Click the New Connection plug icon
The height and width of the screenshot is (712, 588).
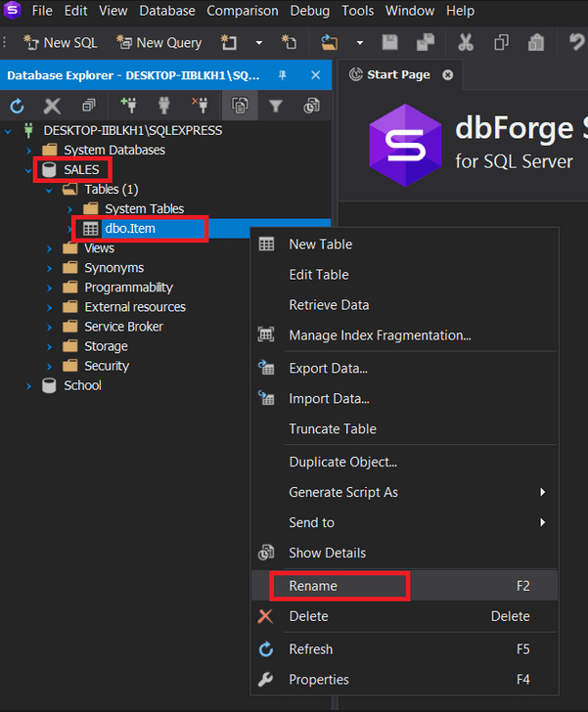[x=128, y=106]
